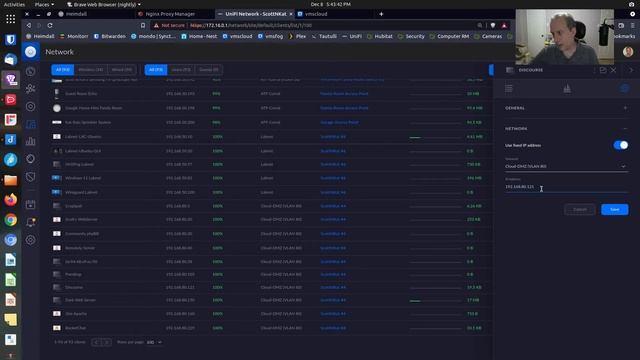Select the Windows 11 Labnet row

pyautogui.click(x=271, y=178)
